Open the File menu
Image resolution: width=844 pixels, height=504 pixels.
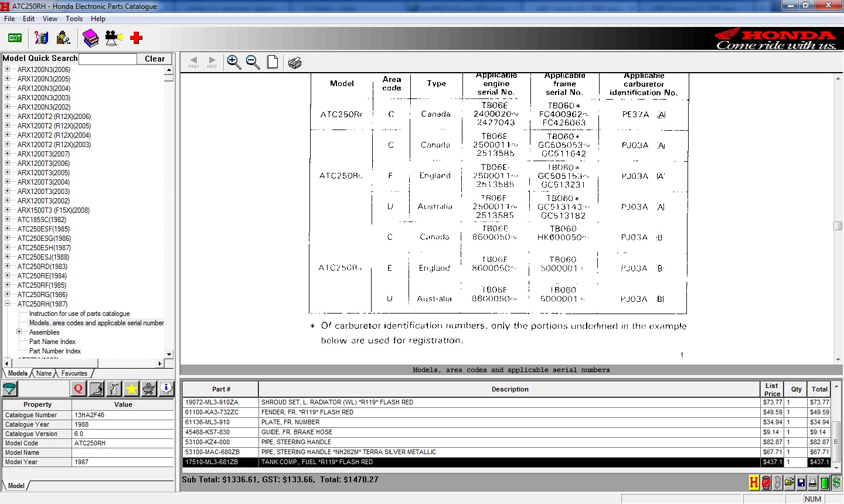[x=9, y=19]
